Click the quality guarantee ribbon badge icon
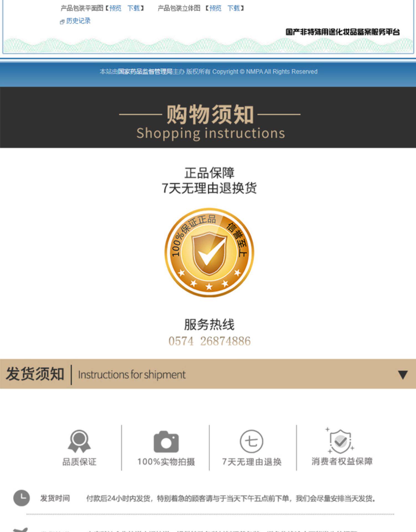The image size is (416, 532). coord(79,441)
